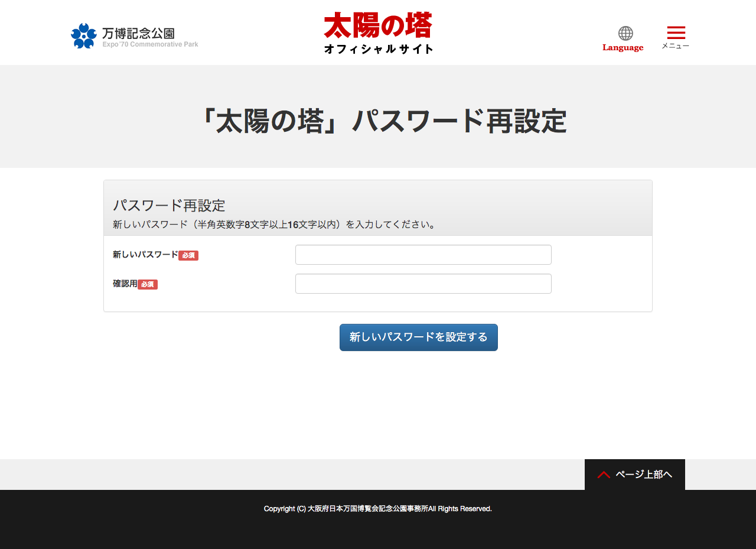Click the パスワード再設定 panel heading
756x549 pixels.
[170, 206]
